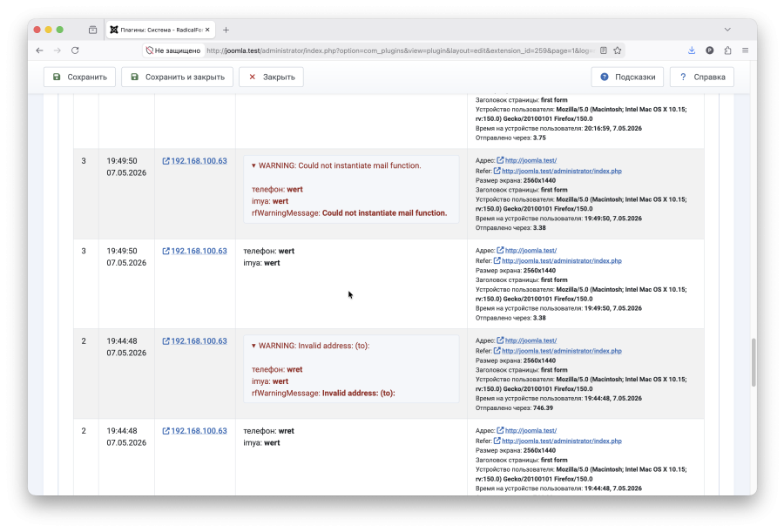Collapse the 'Invalid address: (to)' warning block
This screenshot has height=532, width=784.
tap(253, 346)
